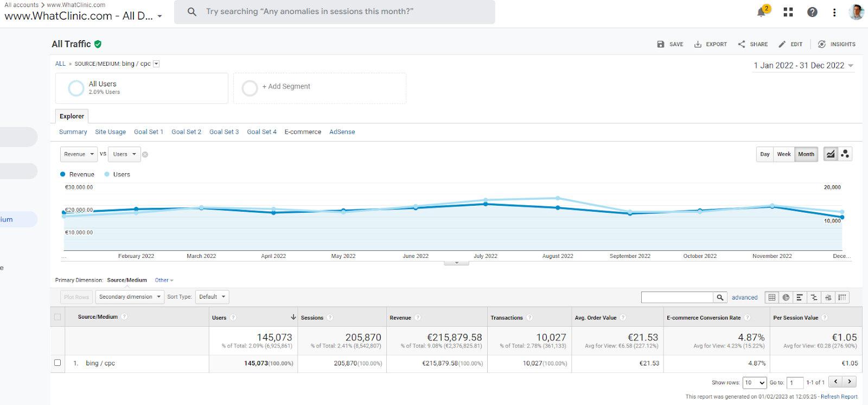Open advanced table filter

pos(744,298)
